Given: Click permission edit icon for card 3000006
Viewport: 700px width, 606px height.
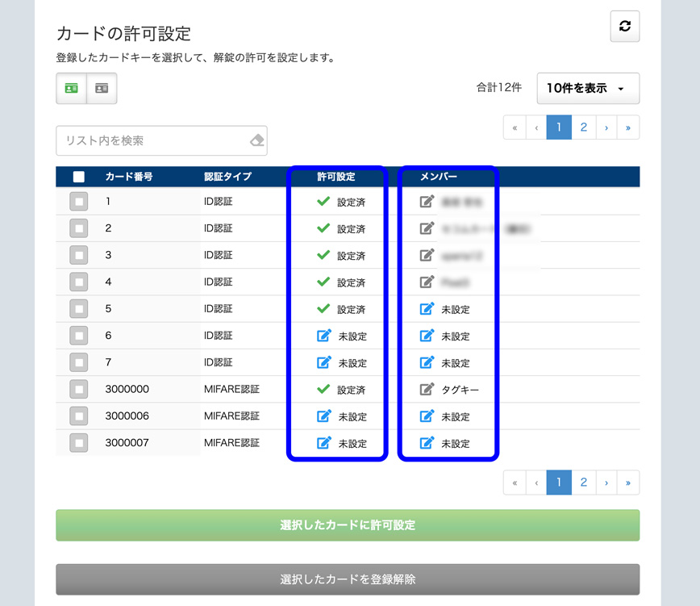Looking at the screenshot, I should coord(324,416).
